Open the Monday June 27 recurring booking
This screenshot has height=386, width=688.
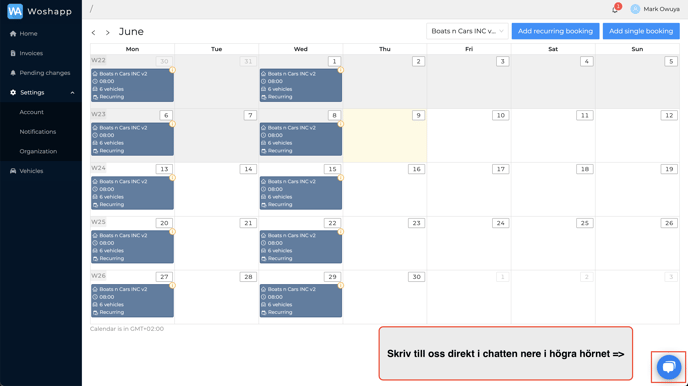(x=132, y=300)
